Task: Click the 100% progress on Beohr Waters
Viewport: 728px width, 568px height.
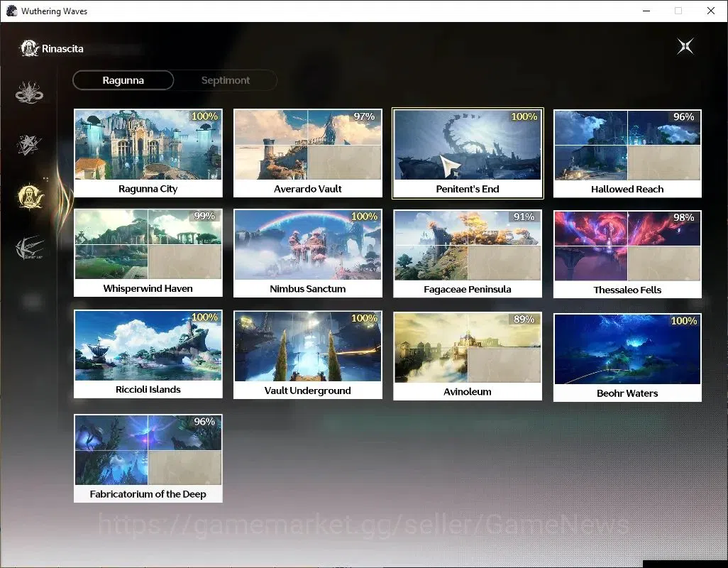Action: coord(684,321)
